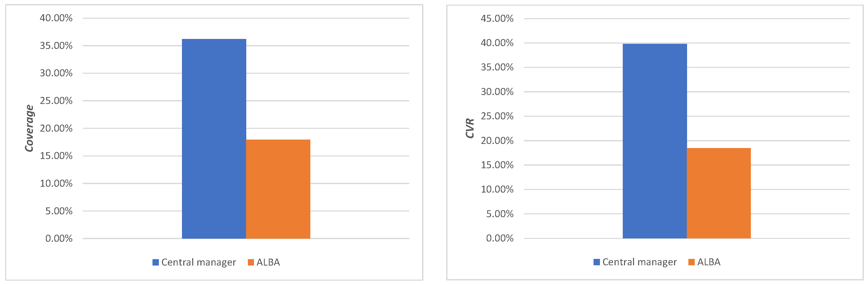Select the Central manager legend label in Coverage chart
Image resolution: width=868 pixels, height=285 pixels.
pyautogui.click(x=198, y=262)
